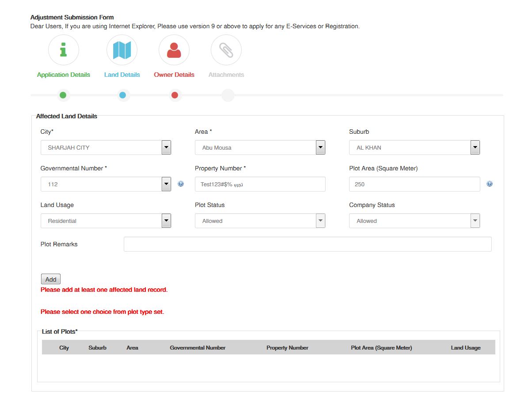Click into the Property Number text field
This screenshot has height=399, width=532.
[260, 184]
